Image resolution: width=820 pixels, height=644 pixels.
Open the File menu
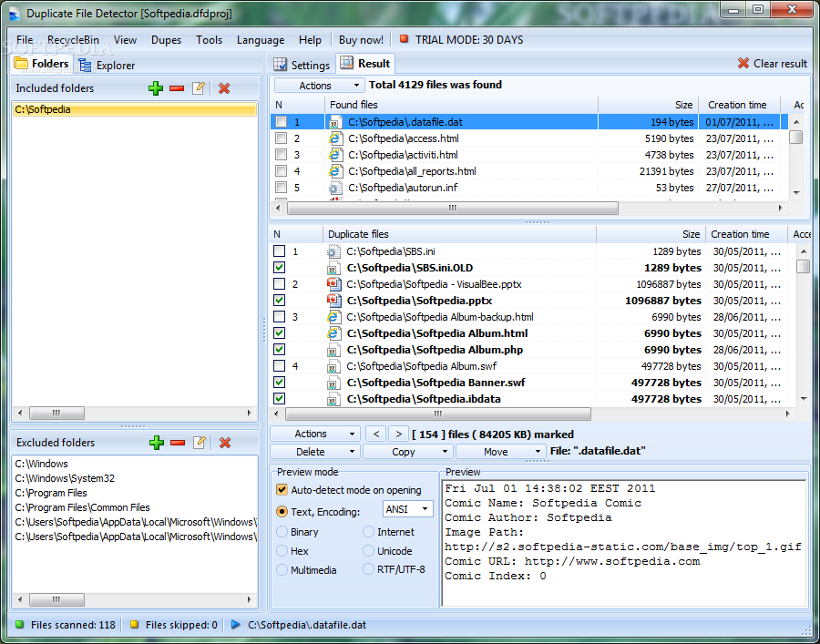[x=25, y=40]
